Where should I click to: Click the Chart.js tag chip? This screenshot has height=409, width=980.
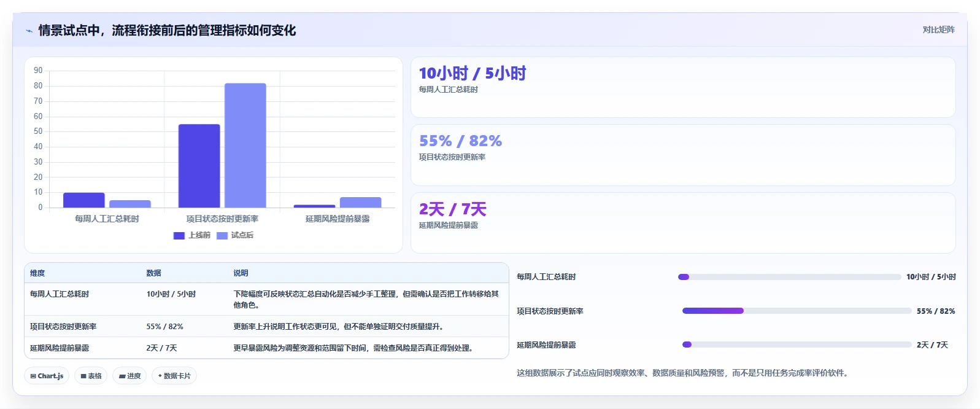[47, 376]
